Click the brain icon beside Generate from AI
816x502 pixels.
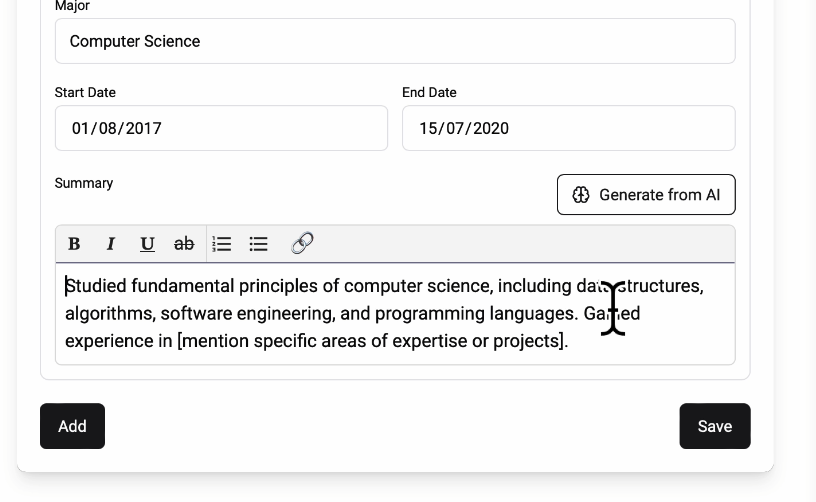click(x=581, y=195)
